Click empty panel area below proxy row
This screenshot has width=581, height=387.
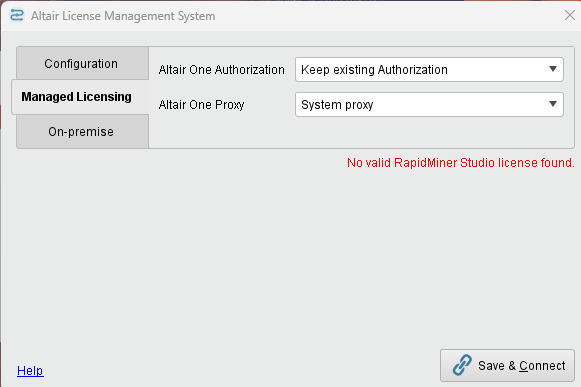[x=361, y=133]
